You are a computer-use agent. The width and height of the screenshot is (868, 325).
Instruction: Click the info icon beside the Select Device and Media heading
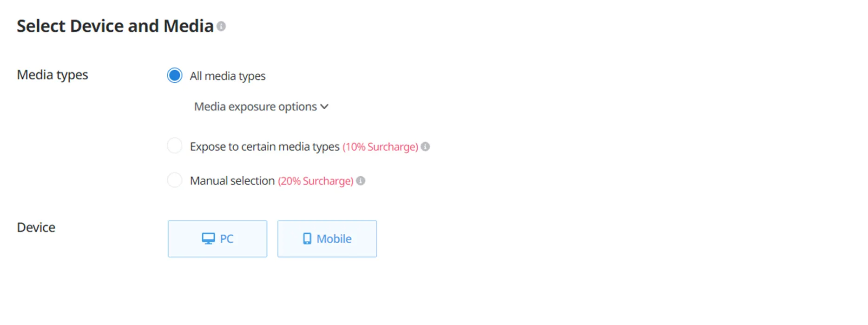[221, 27]
